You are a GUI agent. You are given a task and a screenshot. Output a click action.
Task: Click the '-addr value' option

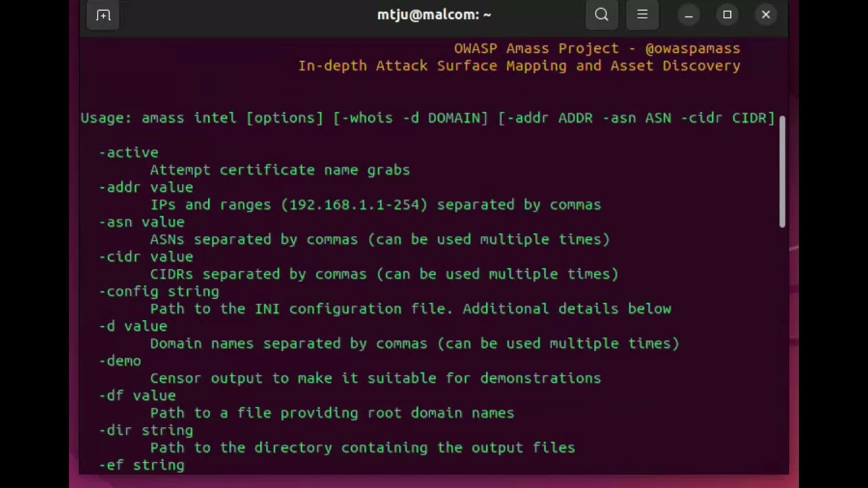pos(146,187)
